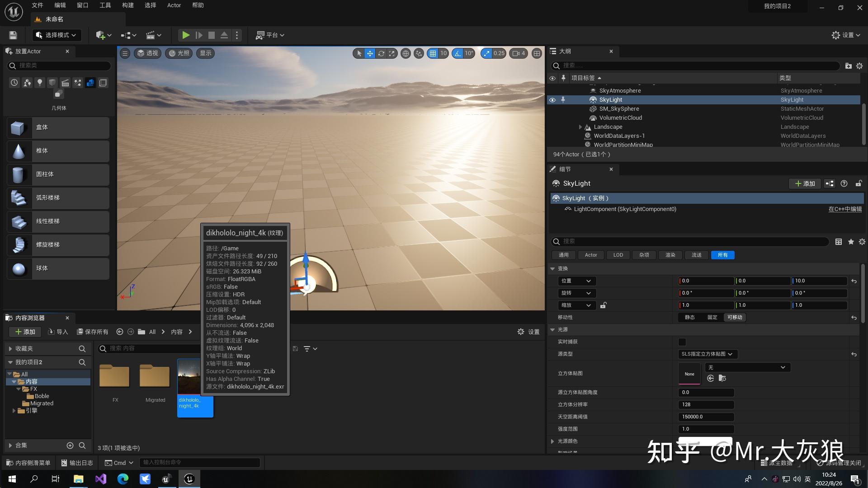Switch to the 渲染 filter tab in details panel
Screen dimensions: 868x488
coord(670,255)
